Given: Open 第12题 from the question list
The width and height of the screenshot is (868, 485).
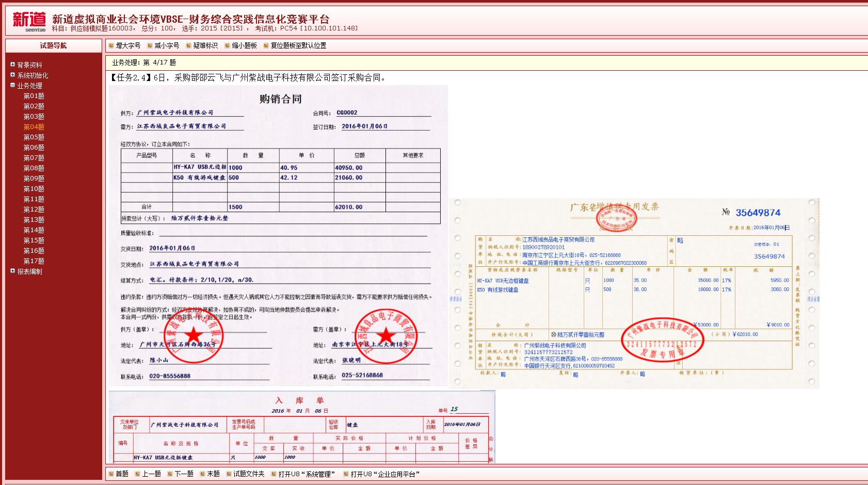Looking at the screenshot, I should (x=34, y=209).
